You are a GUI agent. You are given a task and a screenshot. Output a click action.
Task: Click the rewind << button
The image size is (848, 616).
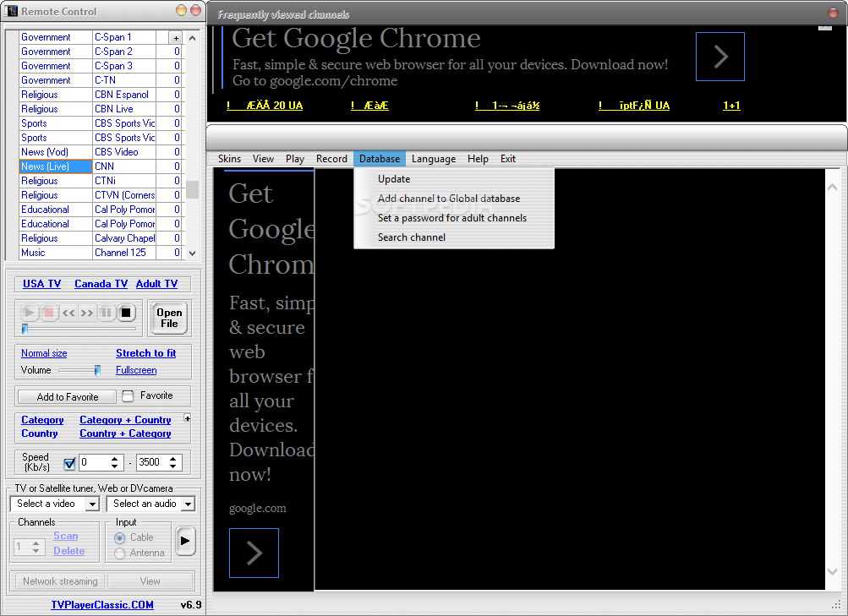[68, 313]
